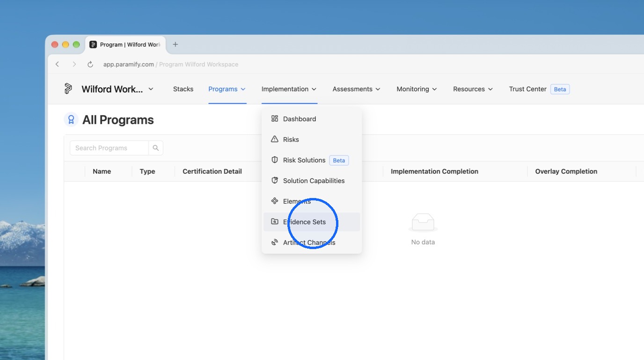The image size is (644, 360).
Task: Click the browser address bar URL
Action: pyautogui.click(x=171, y=65)
